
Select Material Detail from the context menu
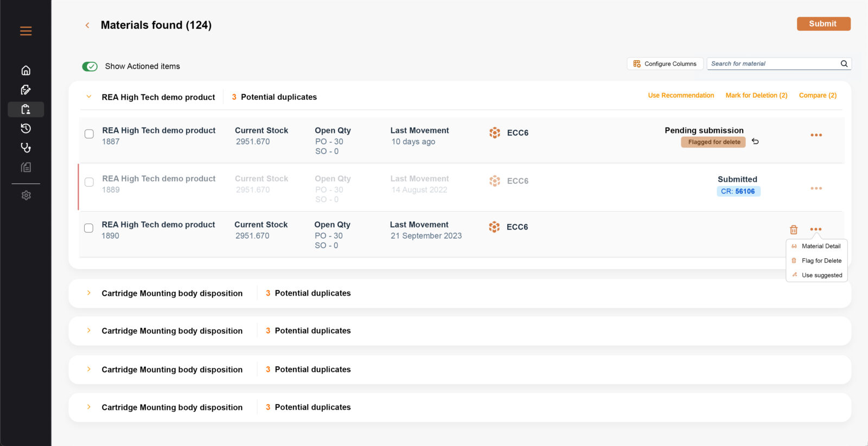820,246
